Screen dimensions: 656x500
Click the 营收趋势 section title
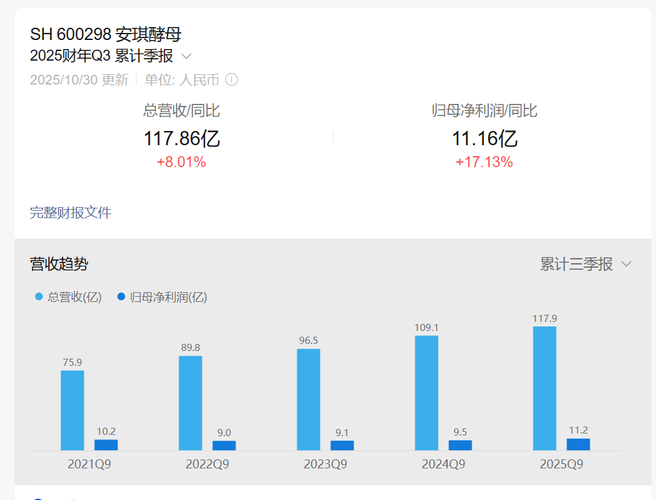coord(59,264)
